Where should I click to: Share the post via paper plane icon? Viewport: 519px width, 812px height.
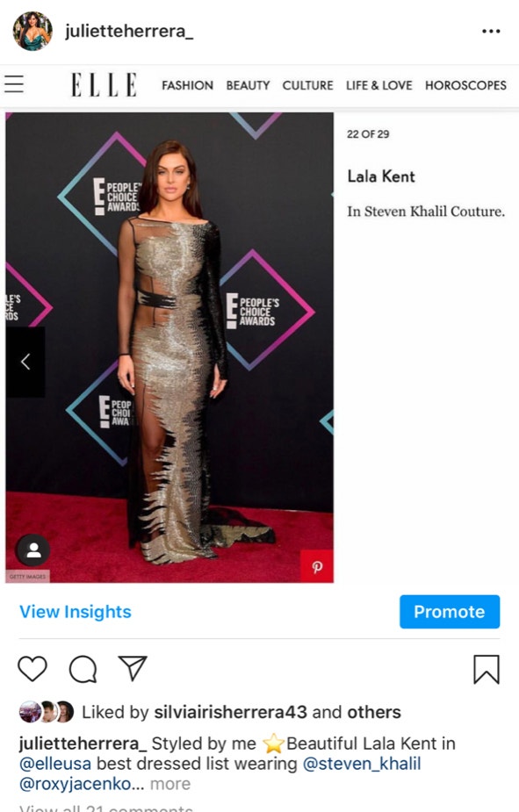click(133, 668)
